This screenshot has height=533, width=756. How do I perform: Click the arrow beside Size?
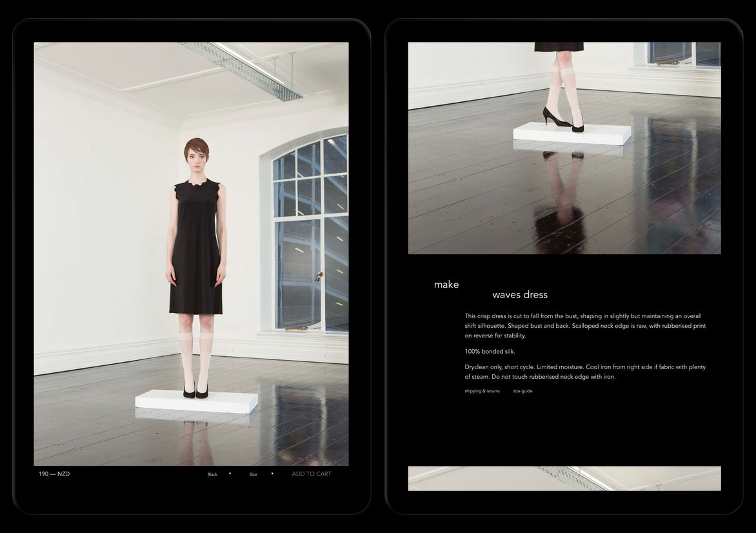click(x=272, y=474)
